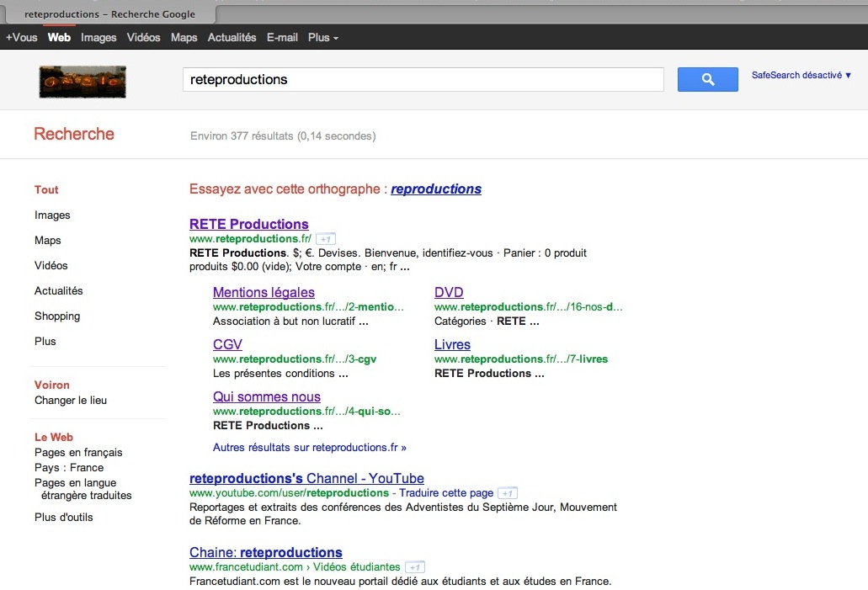Click +1 button beside www.reteproductions.fr/

(326, 239)
